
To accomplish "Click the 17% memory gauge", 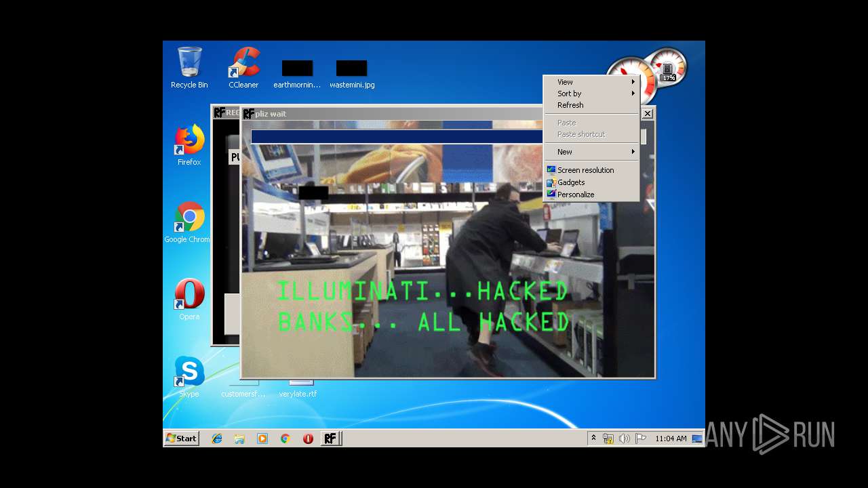I will (x=668, y=69).
